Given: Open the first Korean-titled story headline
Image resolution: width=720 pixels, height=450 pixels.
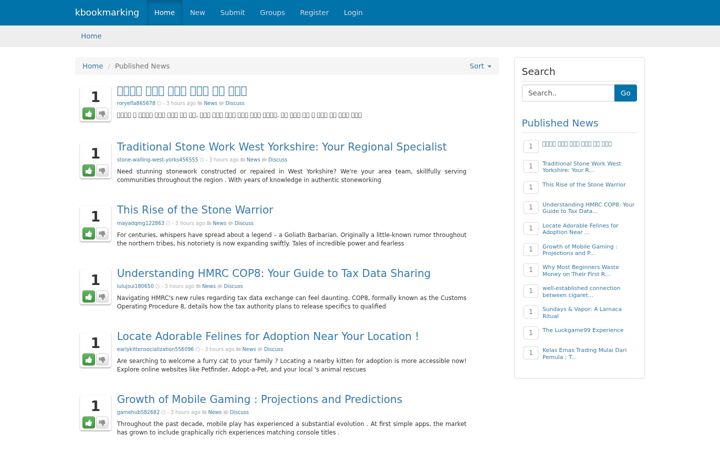Looking at the screenshot, I should [x=182, y=91].
